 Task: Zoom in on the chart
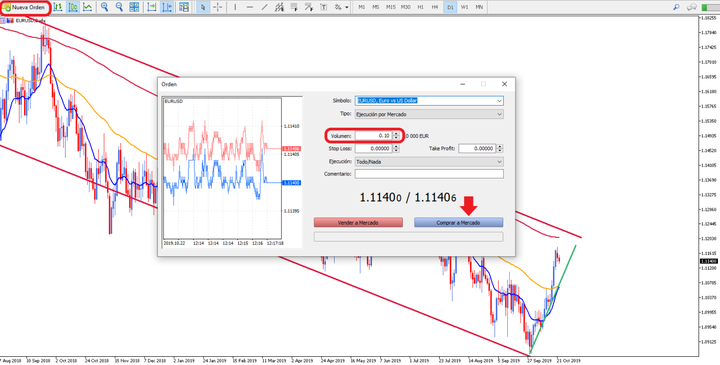point(105,7)
